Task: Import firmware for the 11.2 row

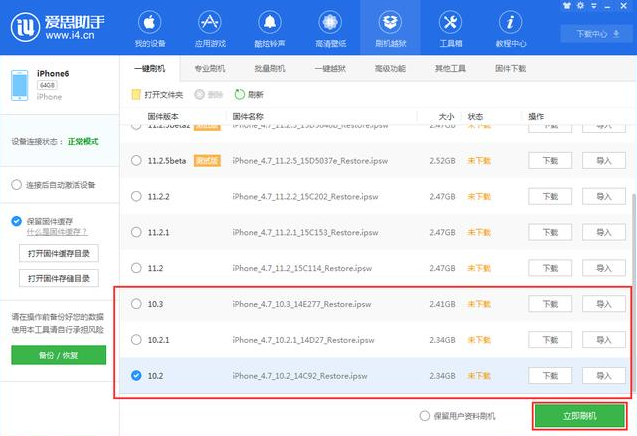Action: (604, 268)
